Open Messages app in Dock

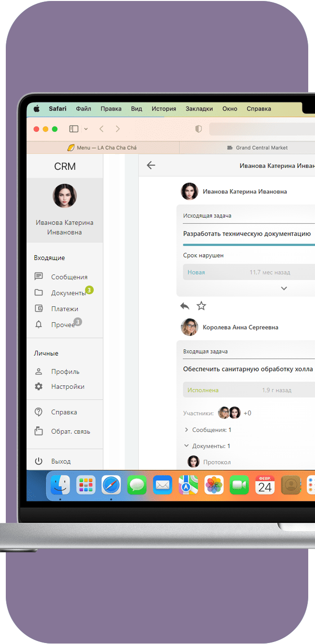tap(137, 485)
